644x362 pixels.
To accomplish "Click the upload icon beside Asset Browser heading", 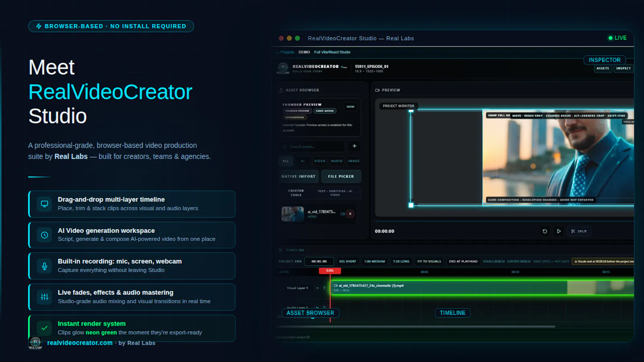I will [281, 90].
